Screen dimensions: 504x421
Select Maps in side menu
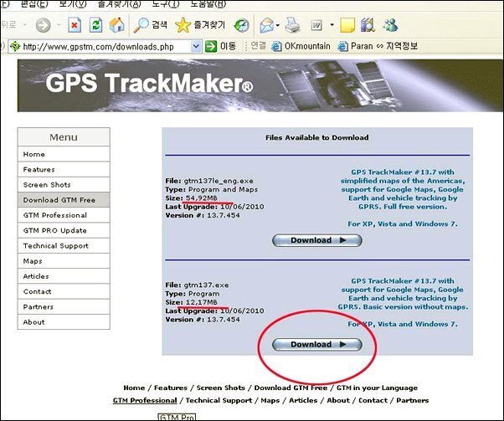64,261
